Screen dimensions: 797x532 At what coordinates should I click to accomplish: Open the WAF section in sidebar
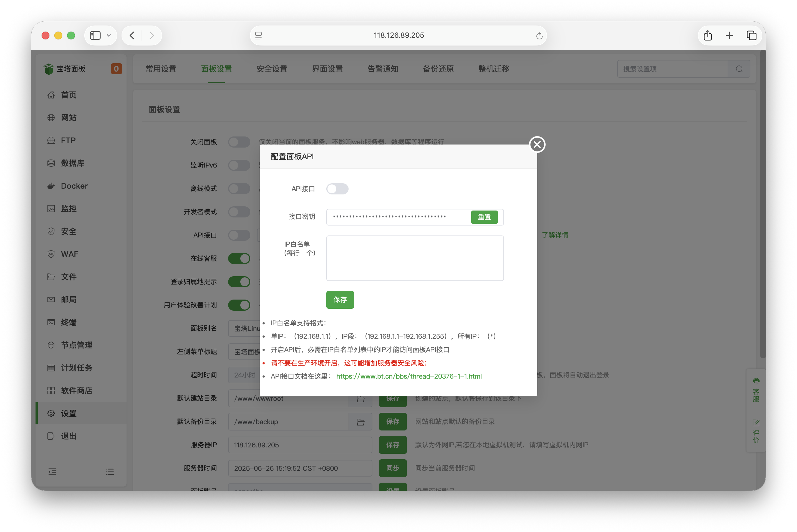(x=69, y=254)
